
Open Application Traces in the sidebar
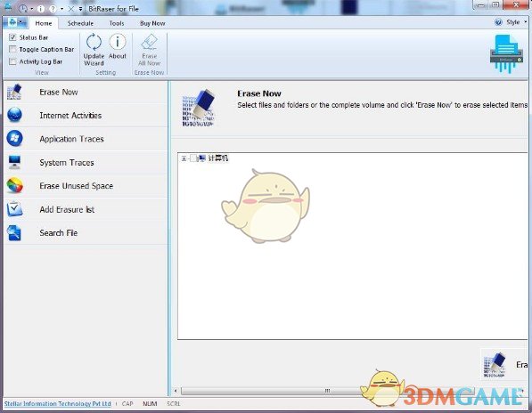point(86,139)
